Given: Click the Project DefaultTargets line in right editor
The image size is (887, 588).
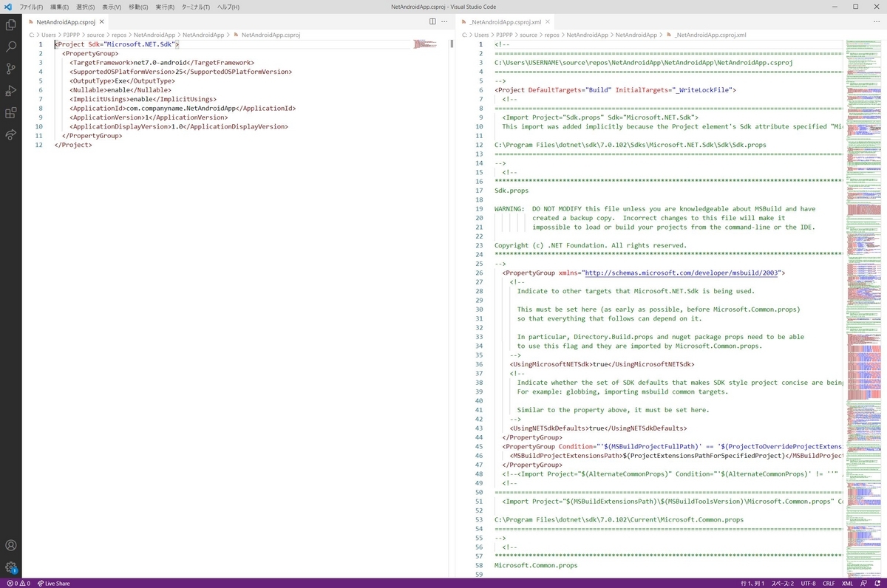Looking at the screenshot, I should click(x=615, y=89).
